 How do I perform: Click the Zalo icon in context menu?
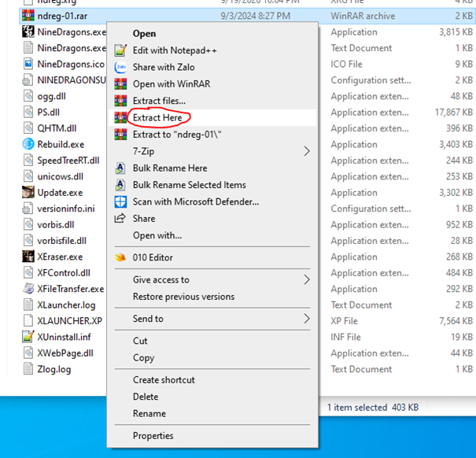pyautogui.click(x=120, y=67)
